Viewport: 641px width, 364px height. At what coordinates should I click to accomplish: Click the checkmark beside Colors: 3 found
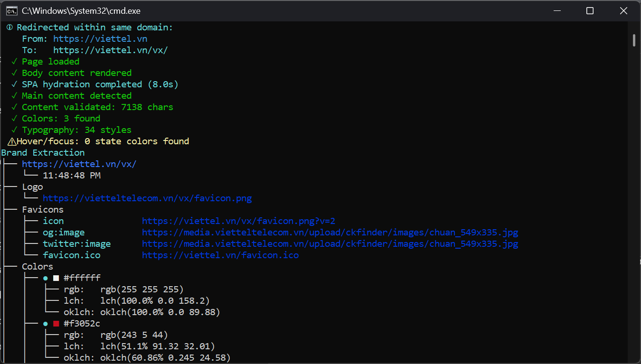pos(15,119)
